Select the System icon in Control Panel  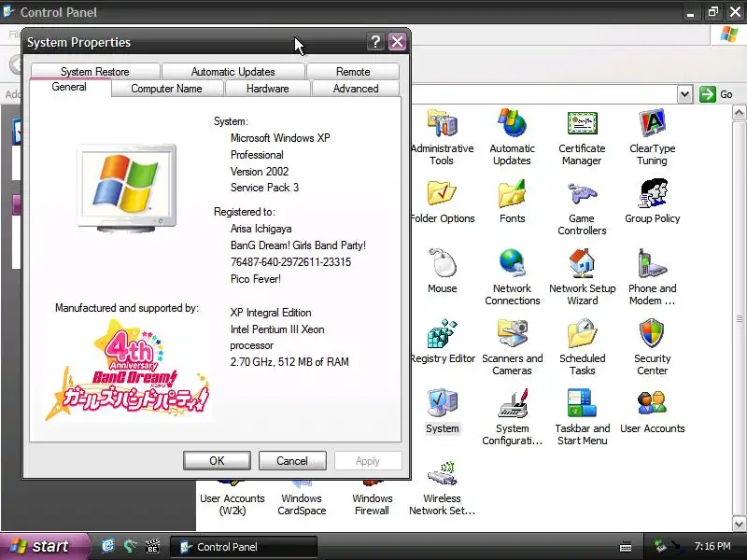[x=442, y=403]
